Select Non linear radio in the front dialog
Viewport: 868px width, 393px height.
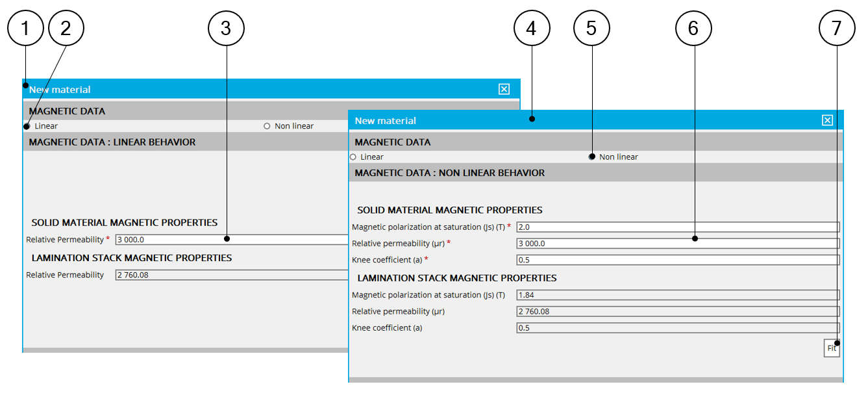click(592, 157)
